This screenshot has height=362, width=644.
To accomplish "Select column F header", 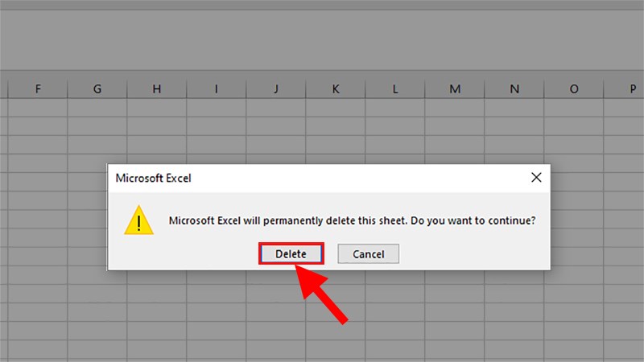I will [x=38, y=88].
